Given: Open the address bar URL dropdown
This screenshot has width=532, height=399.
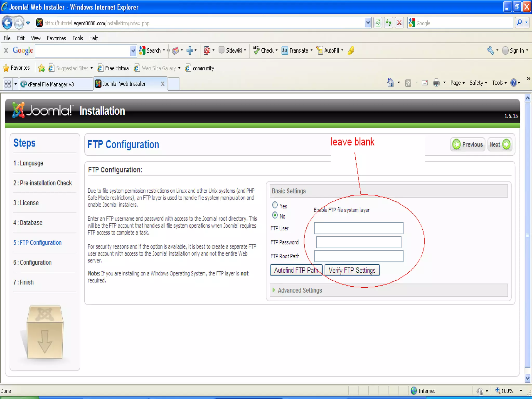Looking at the screenshot, I should coord(368,23).
